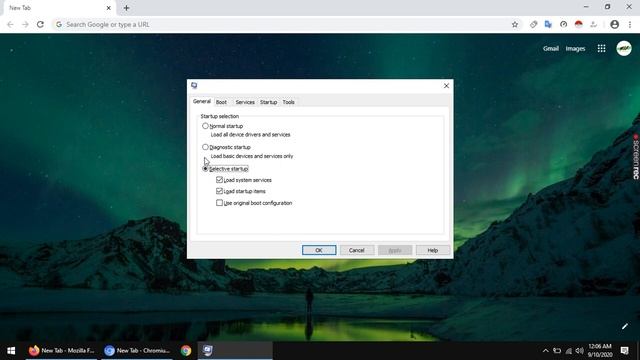
Task: Switch to Chromium in the taskbar
Action: [x=137, y=351]
